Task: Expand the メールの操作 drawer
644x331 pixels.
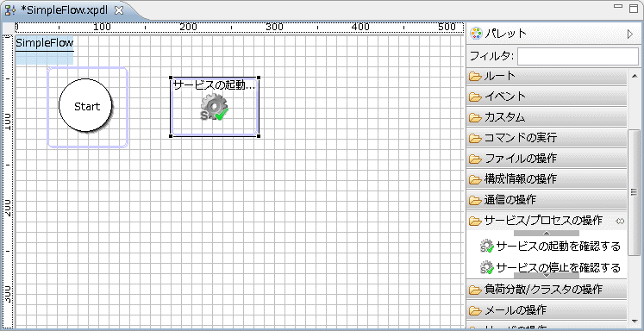Action: pos(547,310)
